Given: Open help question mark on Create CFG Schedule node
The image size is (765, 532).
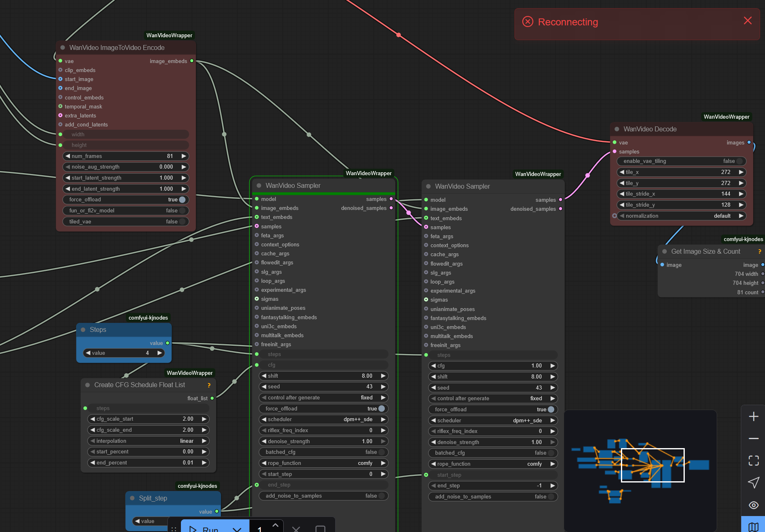Looking at the screenshot, I should coord(209,385).
